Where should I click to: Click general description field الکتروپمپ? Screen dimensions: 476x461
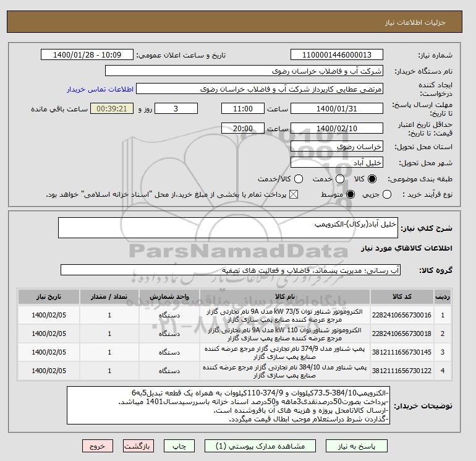pyautogui.click(x=228, y=228)
